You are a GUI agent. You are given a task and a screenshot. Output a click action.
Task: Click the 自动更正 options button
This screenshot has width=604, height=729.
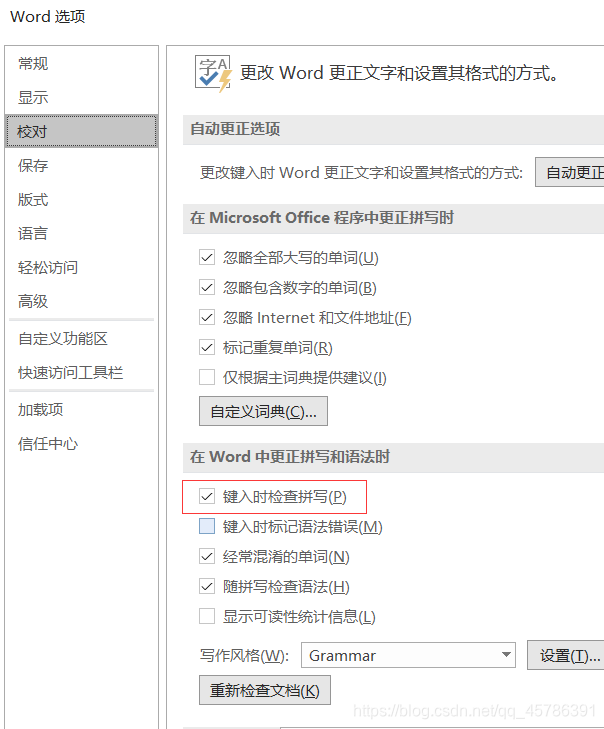pyautogui.click(x=570, y=172)
